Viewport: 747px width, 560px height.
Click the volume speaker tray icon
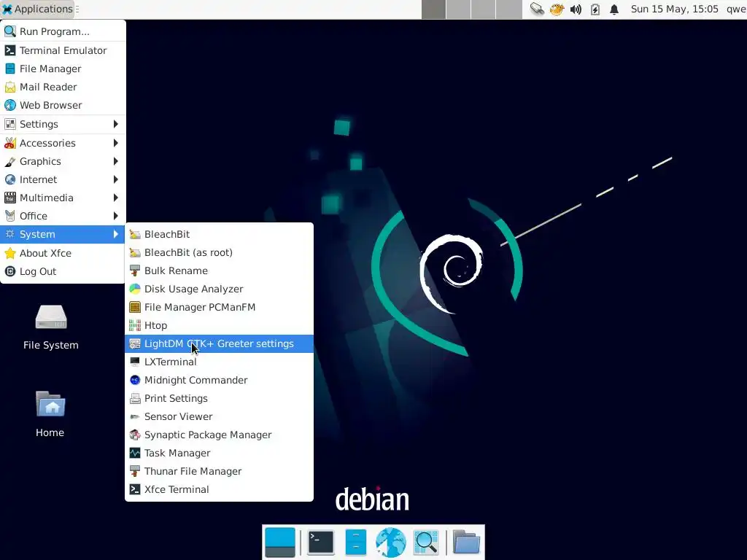pyautogui.click(x=576, y=9)
